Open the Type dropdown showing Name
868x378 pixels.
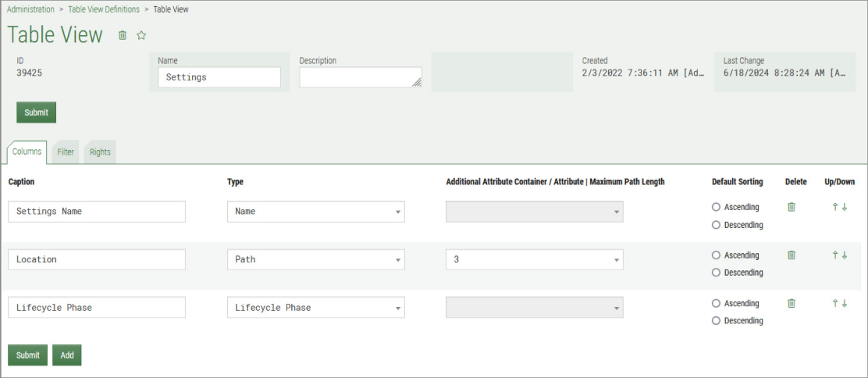point(315,212)
